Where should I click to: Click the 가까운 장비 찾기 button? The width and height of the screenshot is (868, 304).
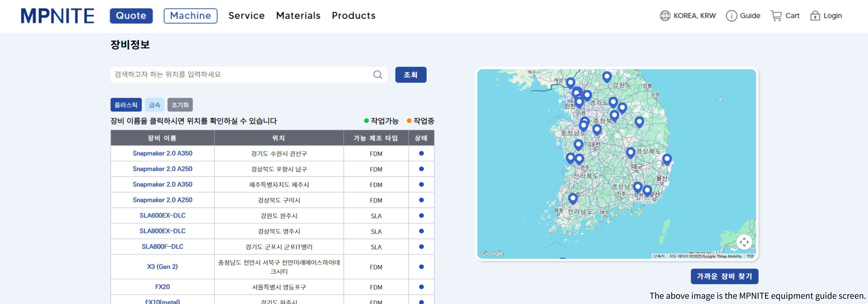point(724,276)
